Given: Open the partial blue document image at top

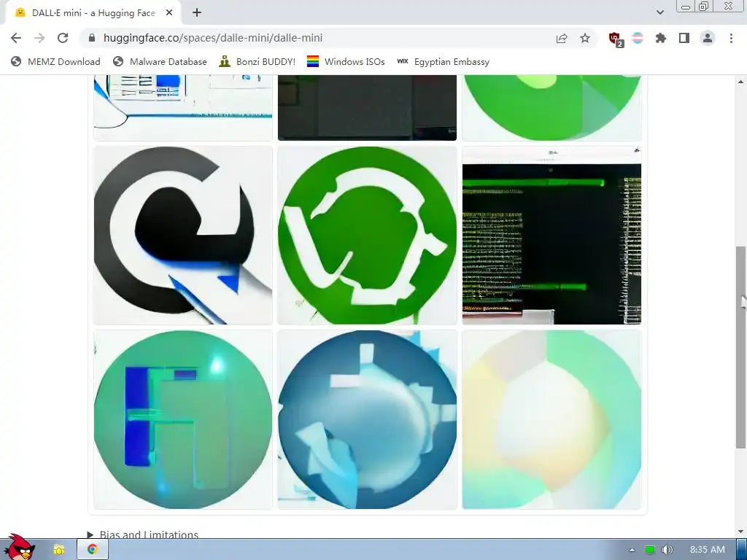Looking at the screenshot, I should coord(183,108).
